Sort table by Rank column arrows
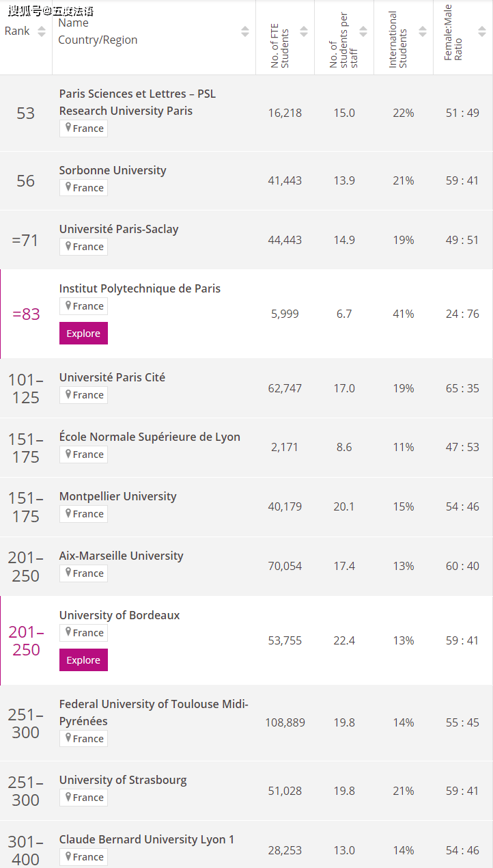The width and height of the screenshot is (493, 868). (42, 31)
